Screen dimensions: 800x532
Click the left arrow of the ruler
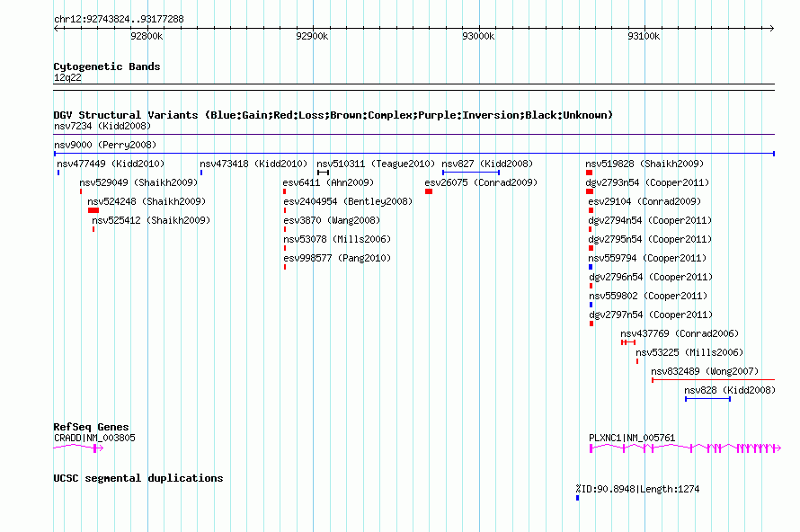[57, 29]
